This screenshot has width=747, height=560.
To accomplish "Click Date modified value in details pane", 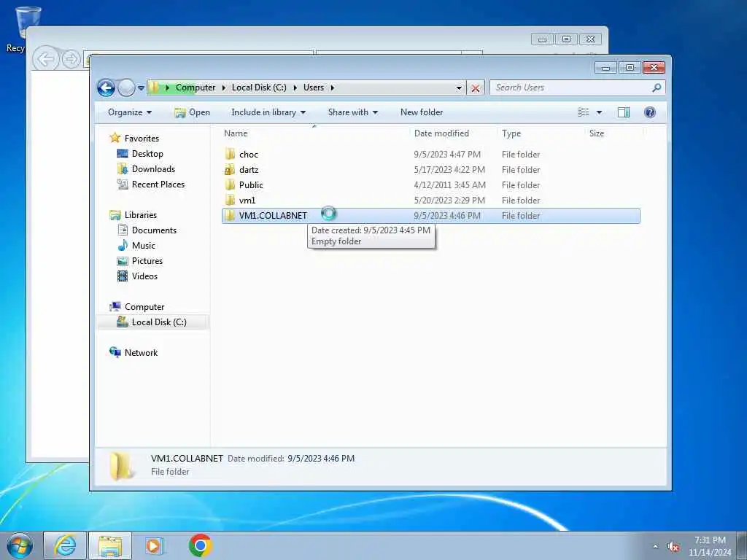I will tap(321, 459).
